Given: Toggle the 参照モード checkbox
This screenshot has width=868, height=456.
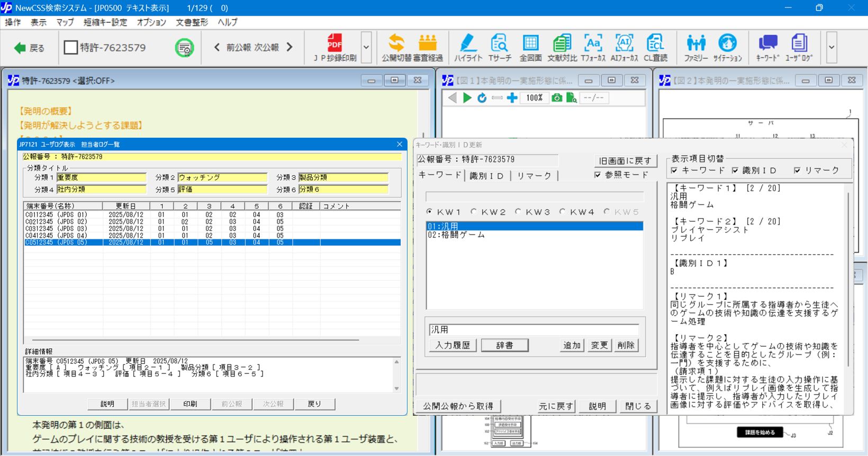Looking at the screenshot, I should click(x=598, y=175).
